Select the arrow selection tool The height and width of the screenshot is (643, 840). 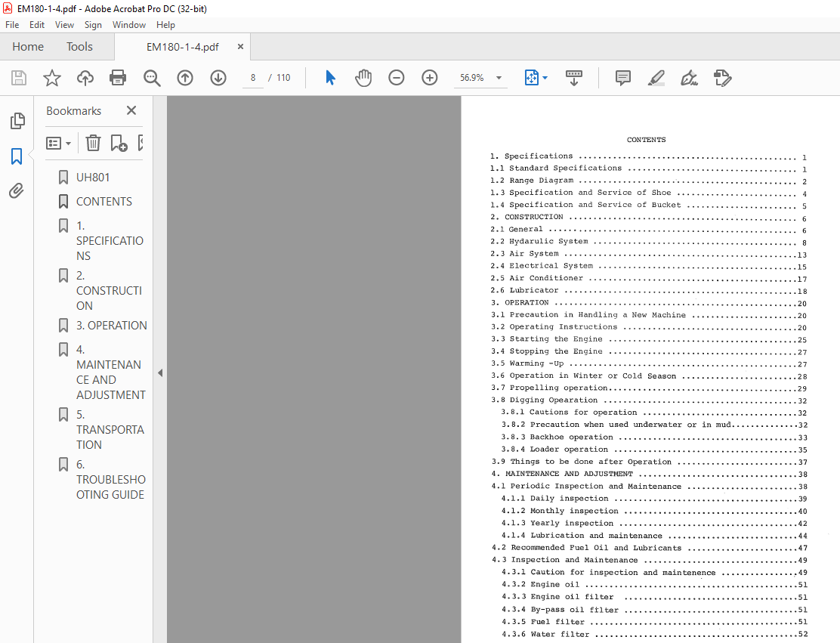[x=331, y=78]
